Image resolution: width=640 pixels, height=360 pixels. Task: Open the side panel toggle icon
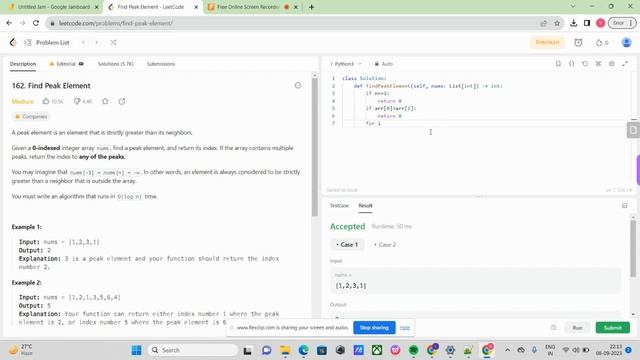[x=633, y=130]
